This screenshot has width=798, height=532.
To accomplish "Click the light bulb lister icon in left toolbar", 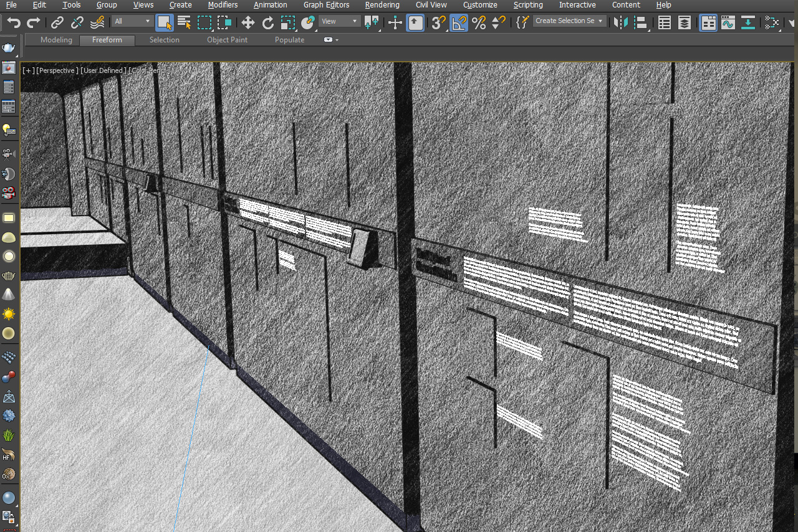I will [9, 129].
